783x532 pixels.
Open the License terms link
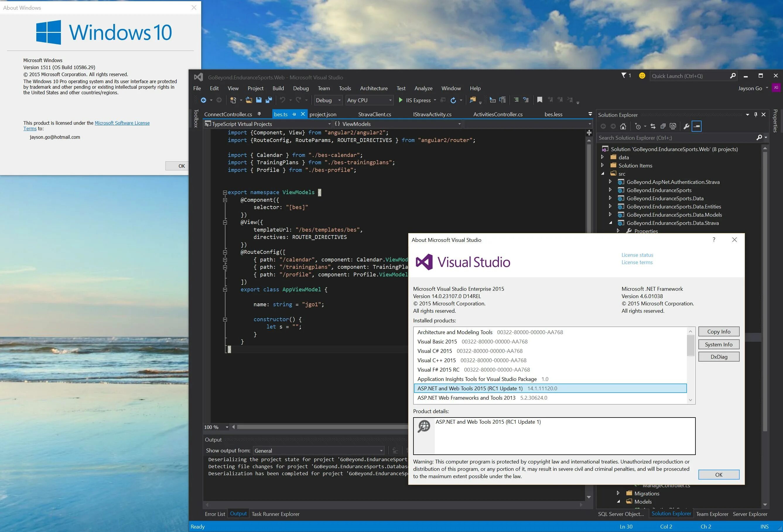[x=637, y=262]
